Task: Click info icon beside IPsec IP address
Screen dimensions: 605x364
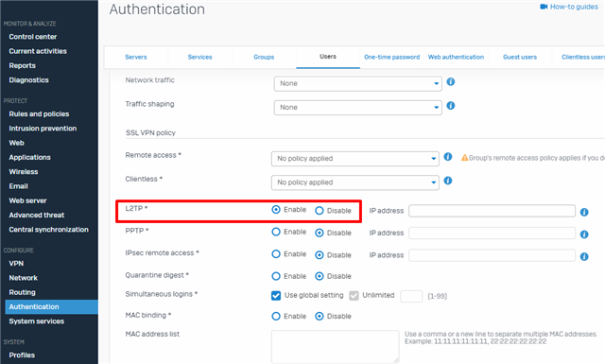Action: pos(584,257)
